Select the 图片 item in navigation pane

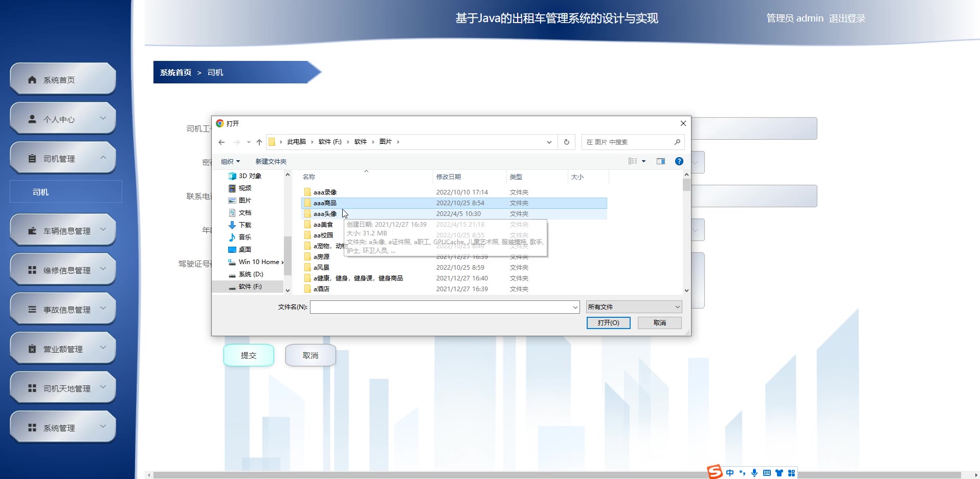(244, 201)
